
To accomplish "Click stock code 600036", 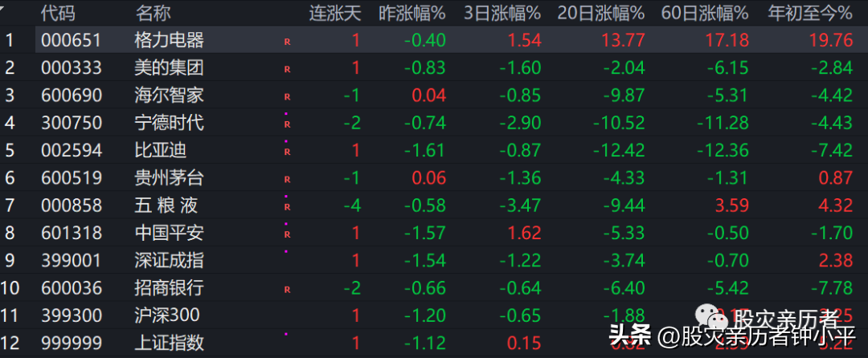I will click(x=72, y=288).
